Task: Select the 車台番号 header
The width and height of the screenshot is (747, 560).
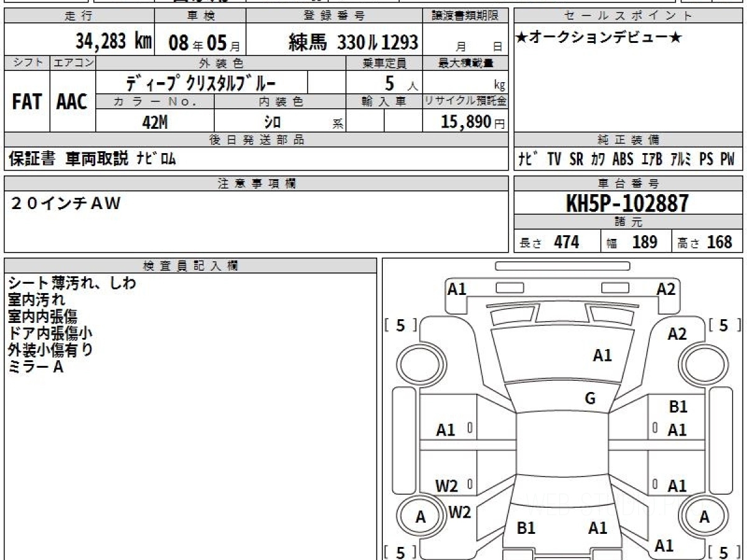Action: pos(629,184)
